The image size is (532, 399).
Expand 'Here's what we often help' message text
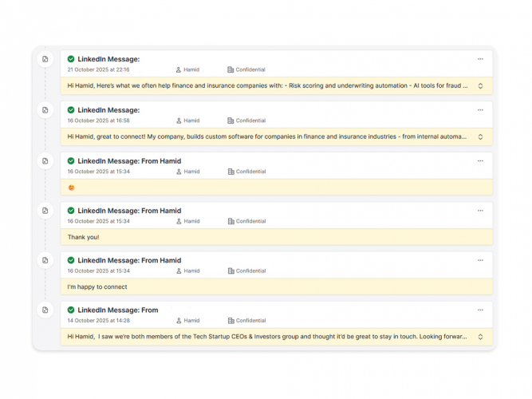480,86
